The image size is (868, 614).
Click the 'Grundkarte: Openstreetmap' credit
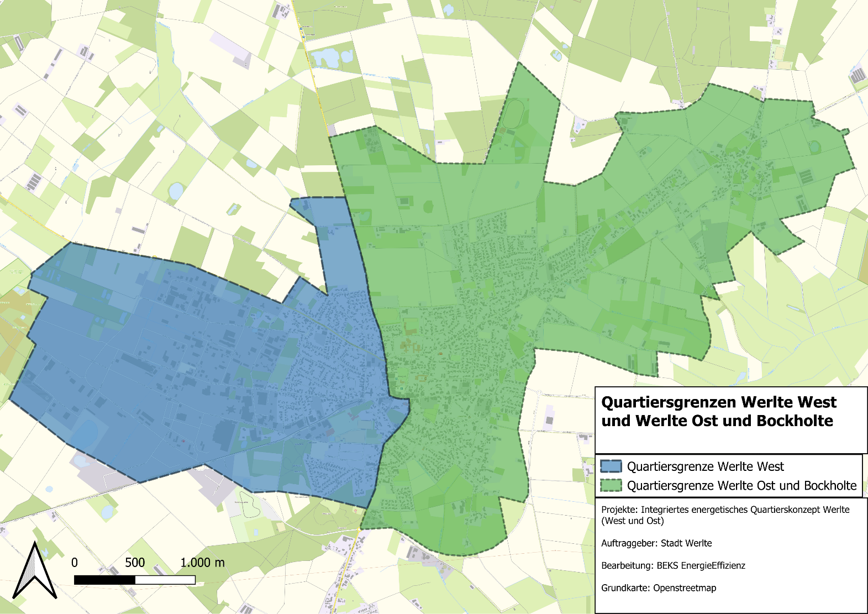[659, 588]
